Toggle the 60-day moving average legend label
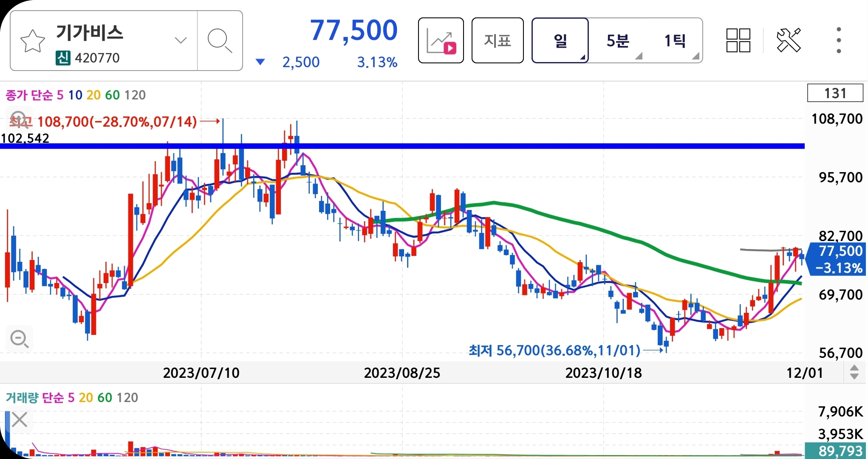The image size is (868, 459). tap(113, 95)
